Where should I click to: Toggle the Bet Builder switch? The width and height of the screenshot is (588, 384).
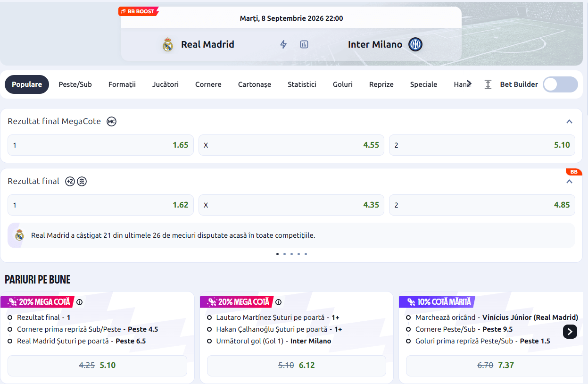click(x=560, y=84)
